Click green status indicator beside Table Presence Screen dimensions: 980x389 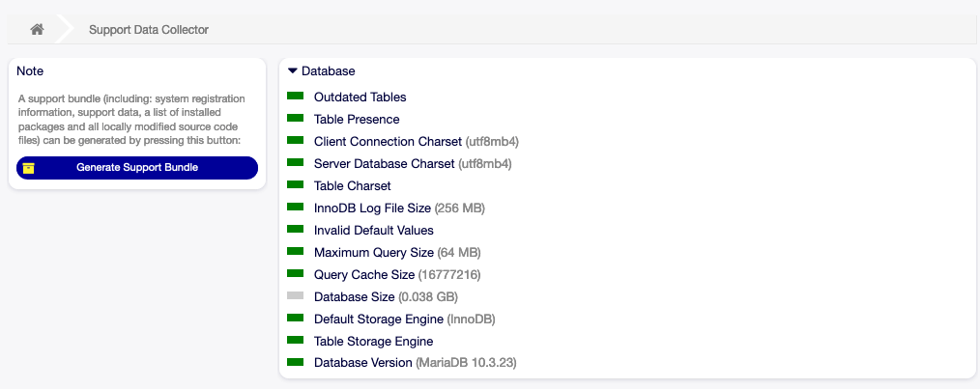pos(296,119)
